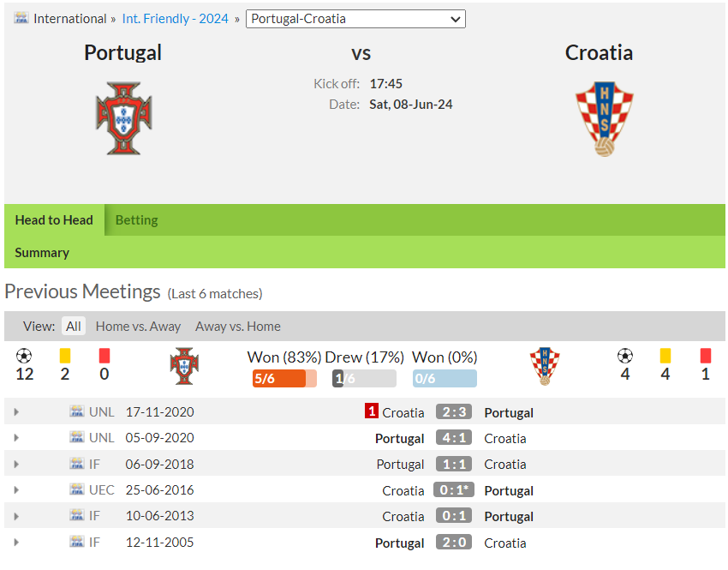
Task: Click the small Croatia crest in the stats row
Action: point(545,366)
